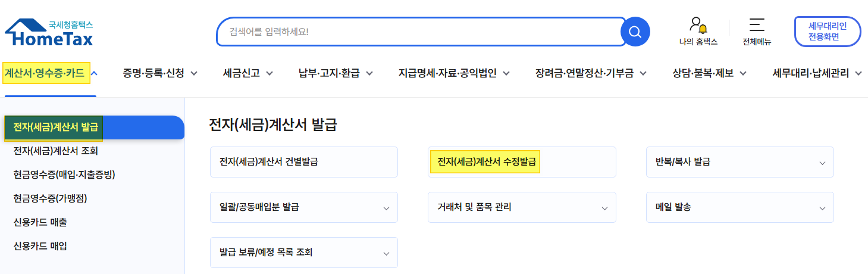Viewport: 868px width, 274px height.
Task: Expand 메일 발송 dropdown arrow
Action: 822,208
